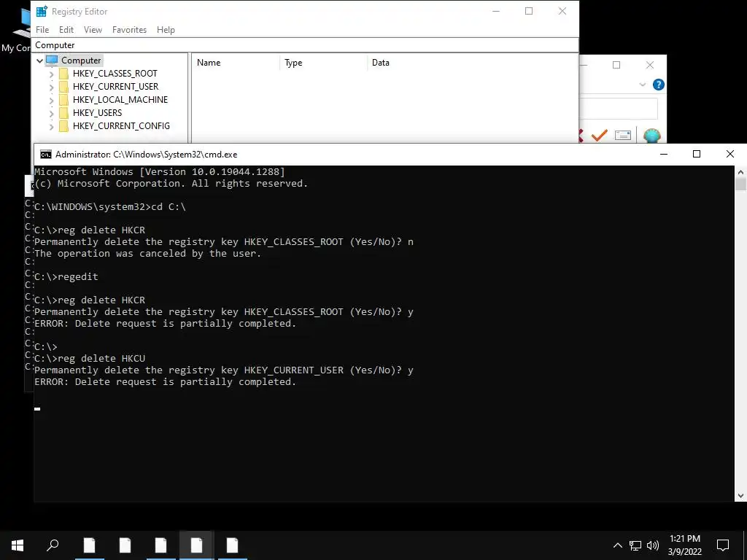Select HKEY_CURRENT_USER key
747x560 pixels.
click(x=116, y=87)
